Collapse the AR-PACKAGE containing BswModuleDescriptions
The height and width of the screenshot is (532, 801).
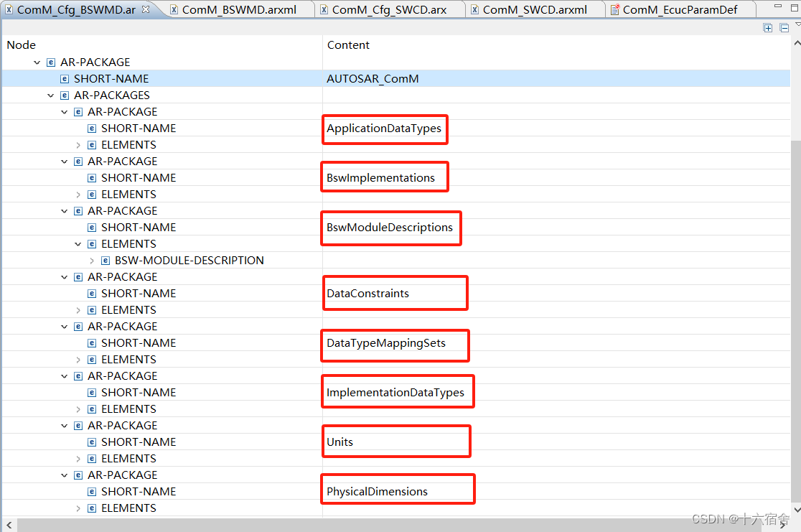(65, 211)
